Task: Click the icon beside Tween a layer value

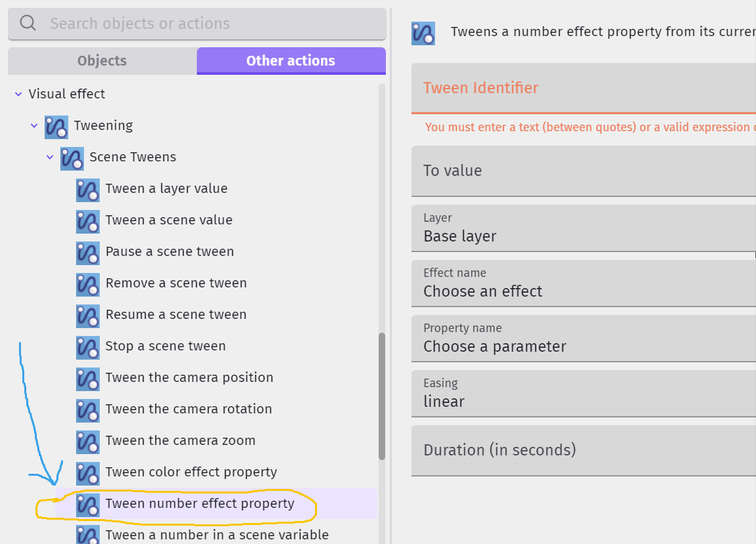Action: pos(88,190)
